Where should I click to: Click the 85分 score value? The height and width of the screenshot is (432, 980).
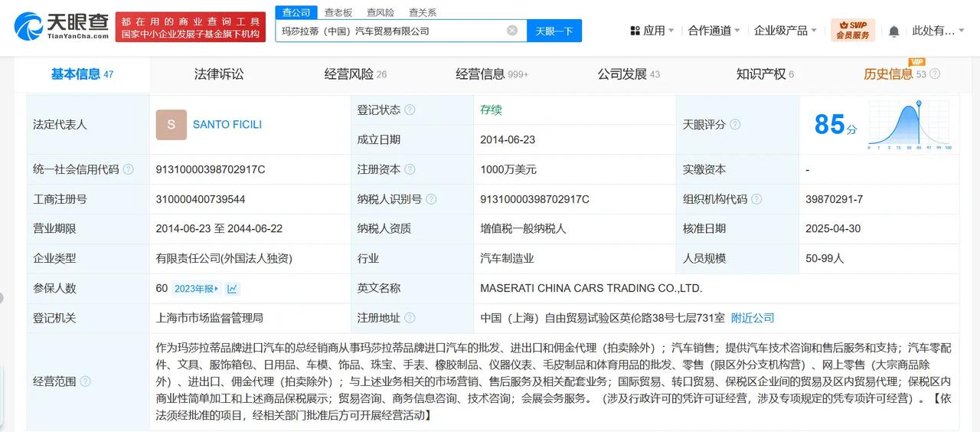coord(835,124)
